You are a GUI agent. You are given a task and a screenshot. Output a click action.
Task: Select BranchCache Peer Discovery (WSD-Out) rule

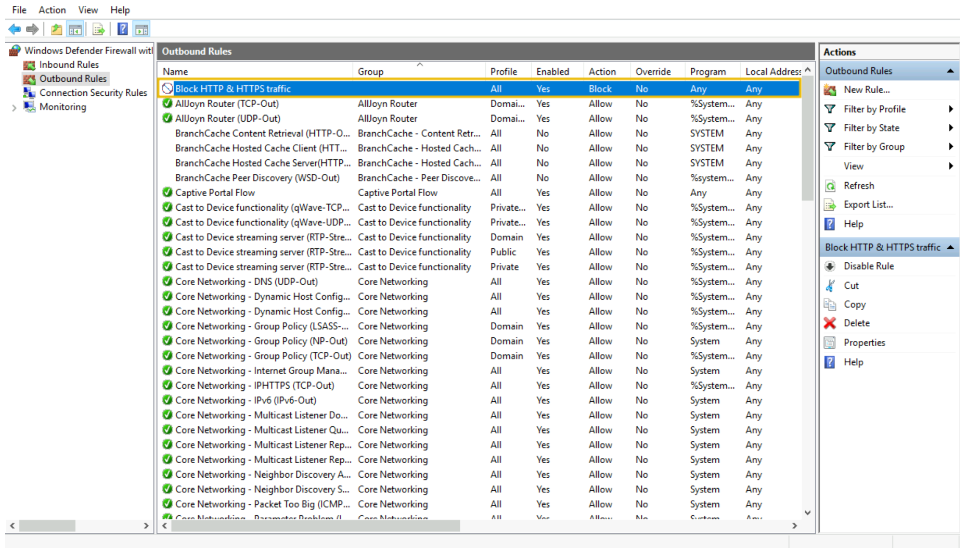tap(480, 177)
